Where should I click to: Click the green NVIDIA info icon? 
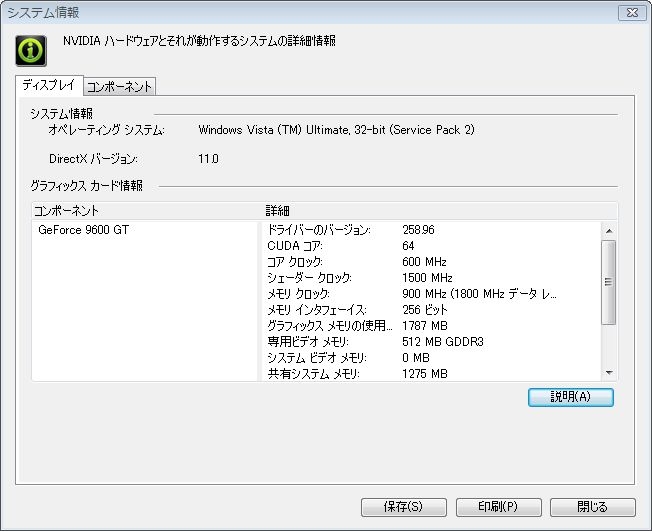point(31,51)
